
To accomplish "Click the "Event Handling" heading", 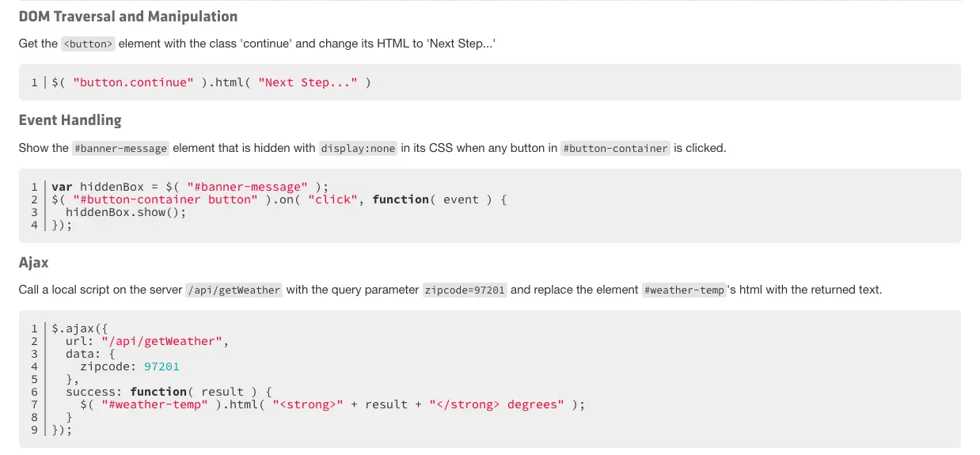I will point(70,120).
